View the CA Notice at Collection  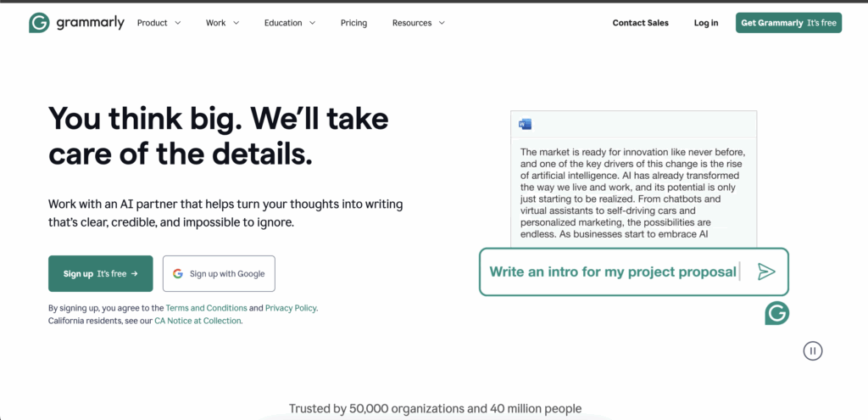(198, 321)
